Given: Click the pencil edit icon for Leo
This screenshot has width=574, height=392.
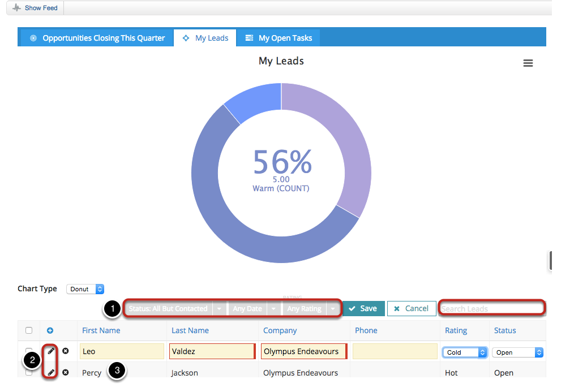Looking at the screenshot, I should tap(51, 351).
